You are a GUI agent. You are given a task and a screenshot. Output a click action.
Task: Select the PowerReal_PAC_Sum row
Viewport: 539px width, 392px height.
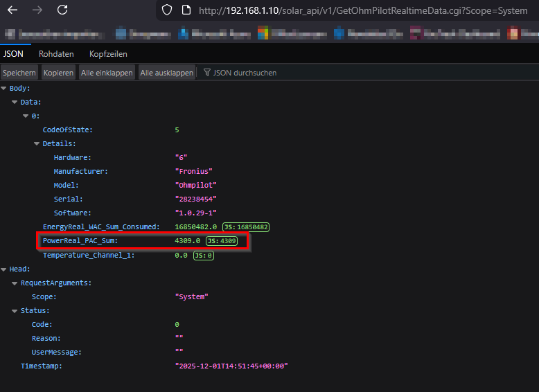click(80, 241)
